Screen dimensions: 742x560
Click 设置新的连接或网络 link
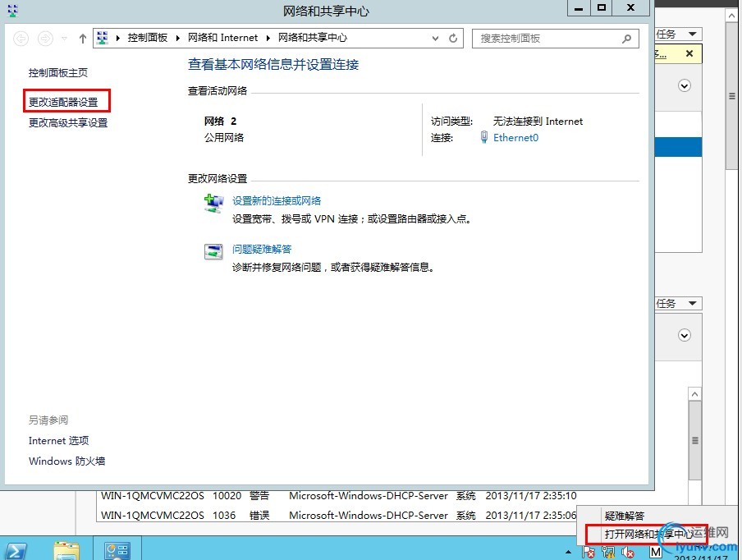277,200
